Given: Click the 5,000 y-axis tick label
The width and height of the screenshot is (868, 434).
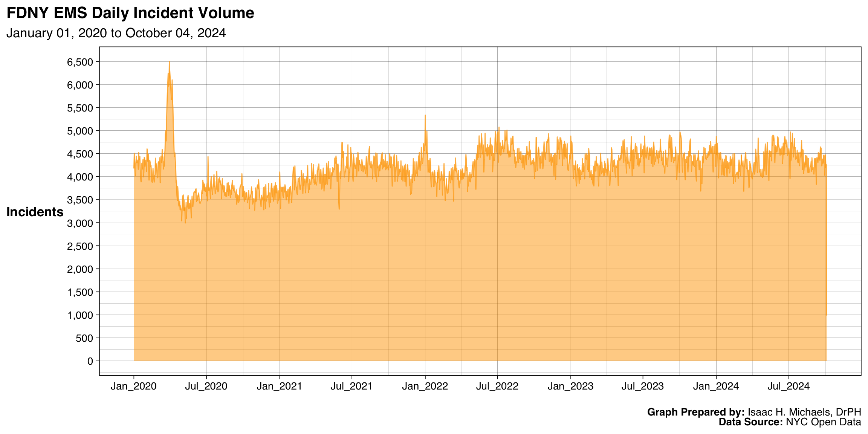Looking at the screenshot, I should pyautogui.click(x=80, y=131).
